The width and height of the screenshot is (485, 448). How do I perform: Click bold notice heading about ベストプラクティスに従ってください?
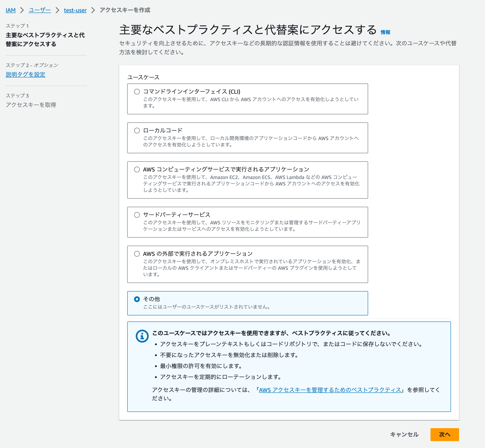pyautogui.click(x=271, y=333)
